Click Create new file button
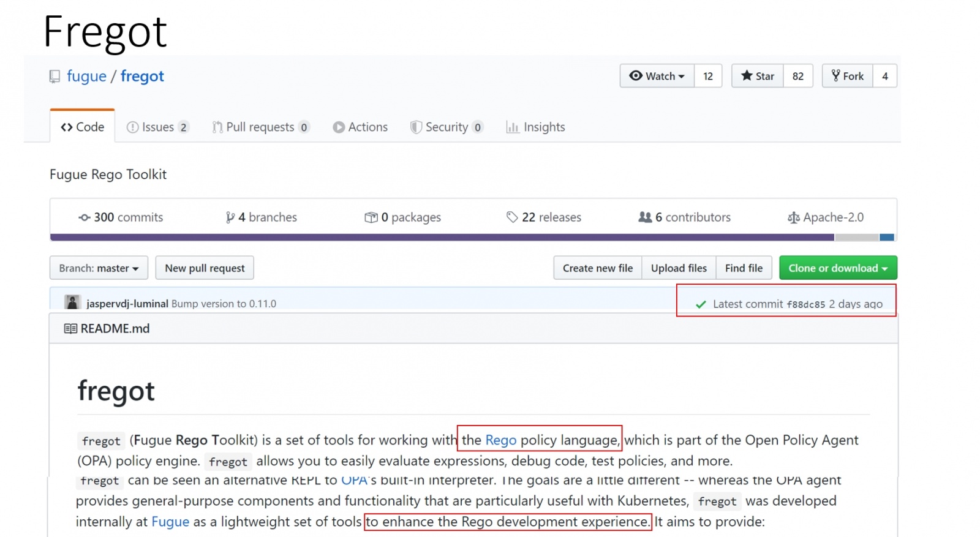 pos(598,268)
